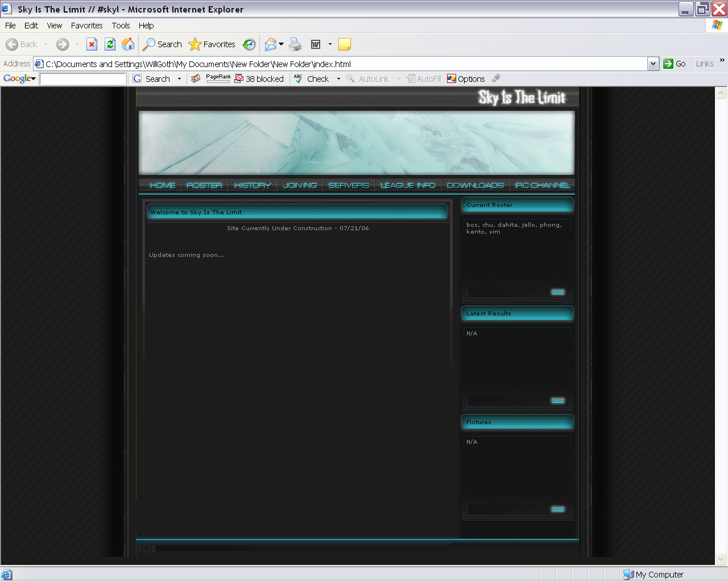Open the File menu
Screen dimensions: 728x582
(10, 26)
